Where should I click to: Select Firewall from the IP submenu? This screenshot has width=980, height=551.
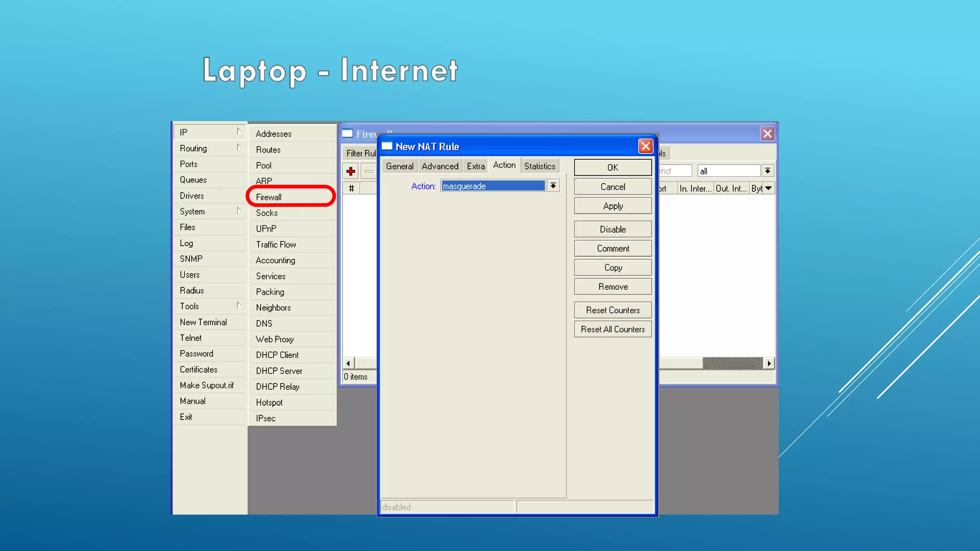click(269, 197)
